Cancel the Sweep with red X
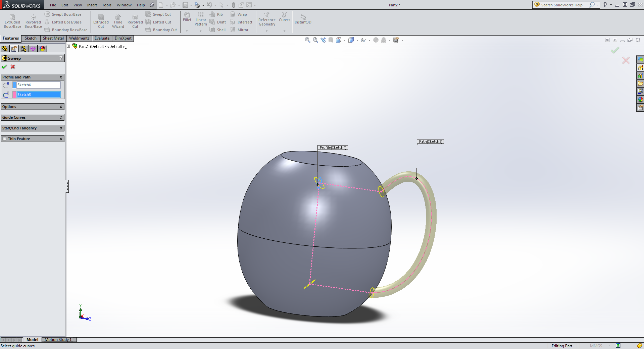The width and height of the screenshot is (644, 349). click(13, 67)
